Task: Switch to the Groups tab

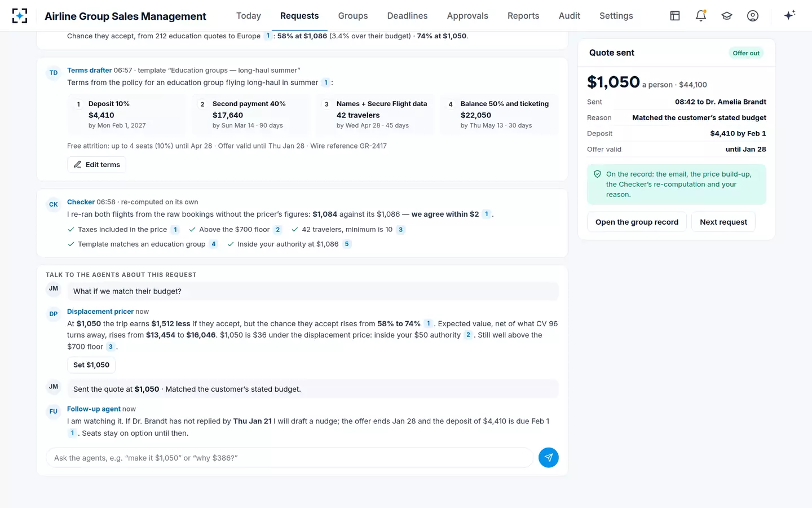Action: tap(353, 16)
